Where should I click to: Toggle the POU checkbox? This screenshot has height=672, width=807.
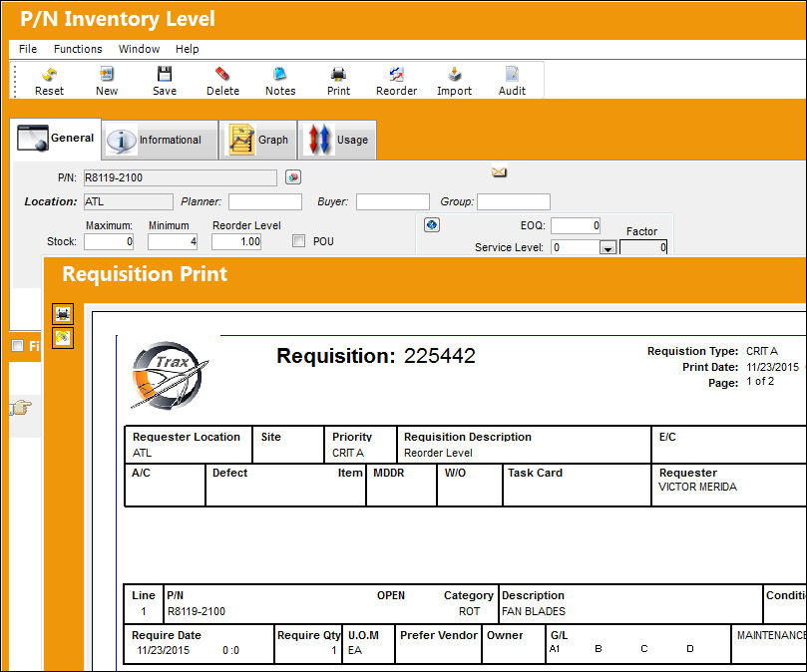[298, 241]
